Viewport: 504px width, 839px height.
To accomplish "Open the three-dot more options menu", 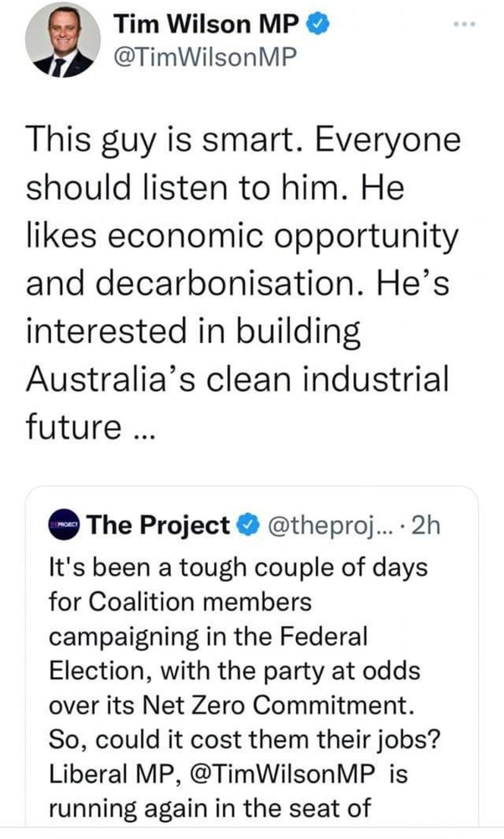I will tap(463, 23).
